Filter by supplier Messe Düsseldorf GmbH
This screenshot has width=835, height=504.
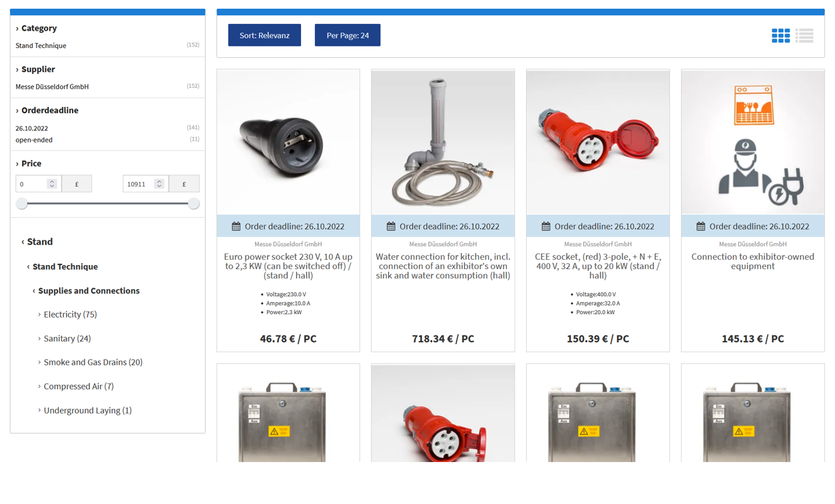click(52, 87)
